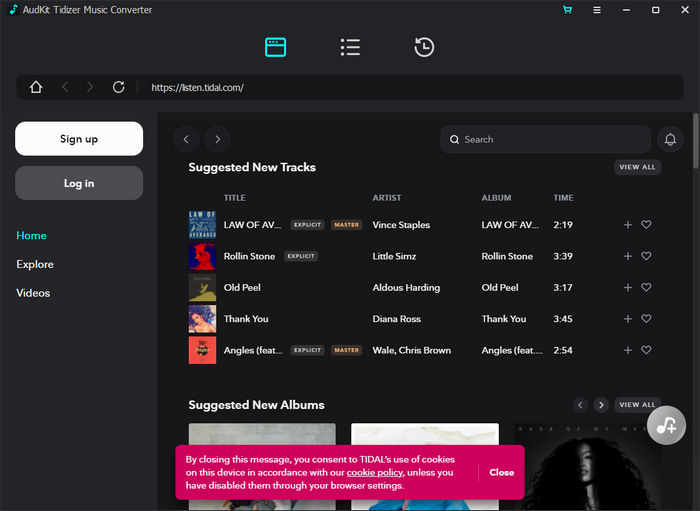Open Videos in the sidebar

point(33,293)
